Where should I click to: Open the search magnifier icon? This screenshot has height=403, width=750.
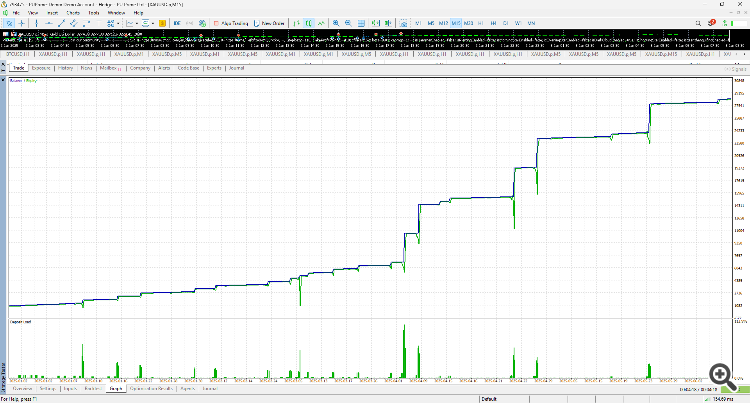pyautogui.click(x=698, y=23)
